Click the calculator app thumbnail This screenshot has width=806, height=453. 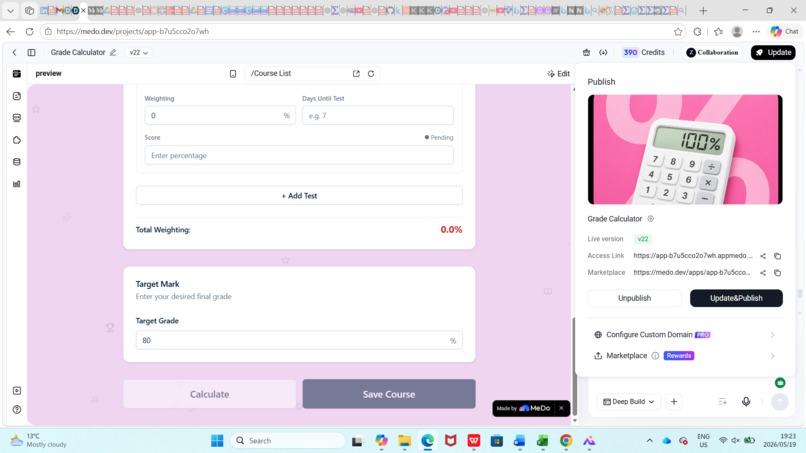tap(685, 149)
